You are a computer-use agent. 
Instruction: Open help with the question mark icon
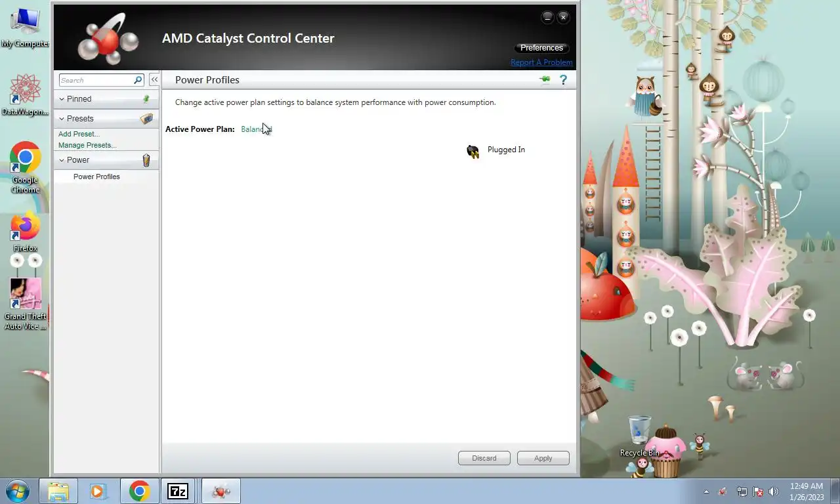563,79
